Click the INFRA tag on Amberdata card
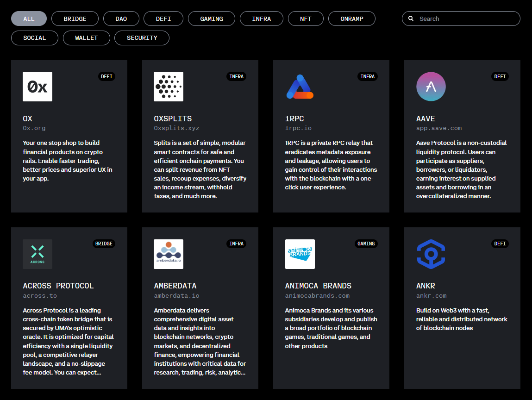 click(236, 244)
